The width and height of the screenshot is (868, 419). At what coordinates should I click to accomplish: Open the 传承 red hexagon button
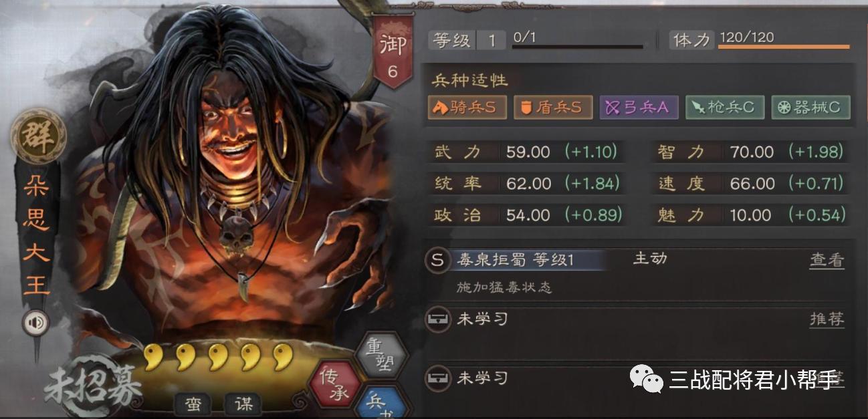click(x=334, y=383)
